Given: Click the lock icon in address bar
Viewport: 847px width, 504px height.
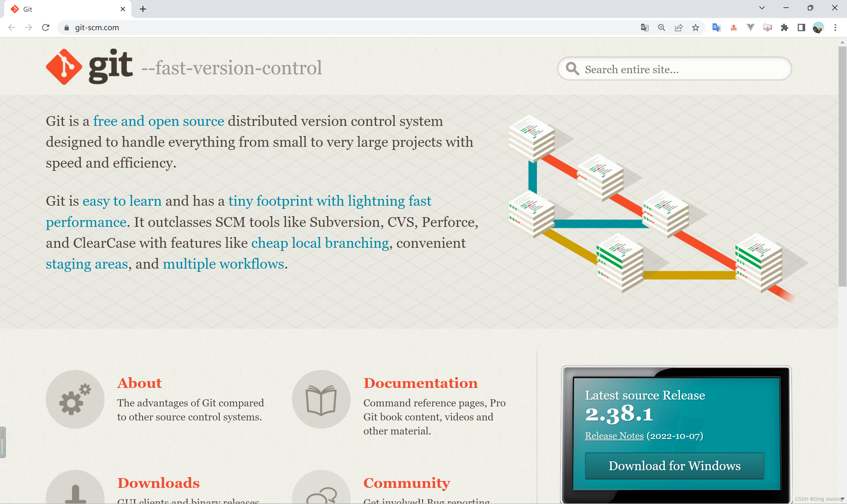Looking at the screenshot, I should point(67,28).
